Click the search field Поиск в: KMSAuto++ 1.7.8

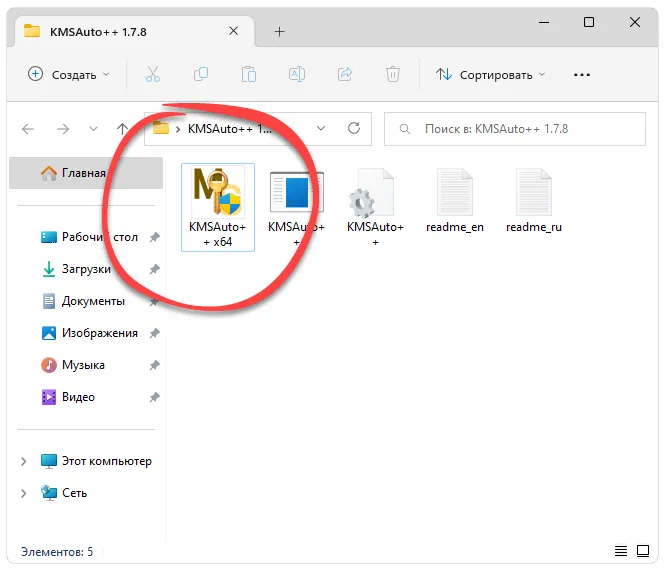pyautogui.click(x=515, y=129)
